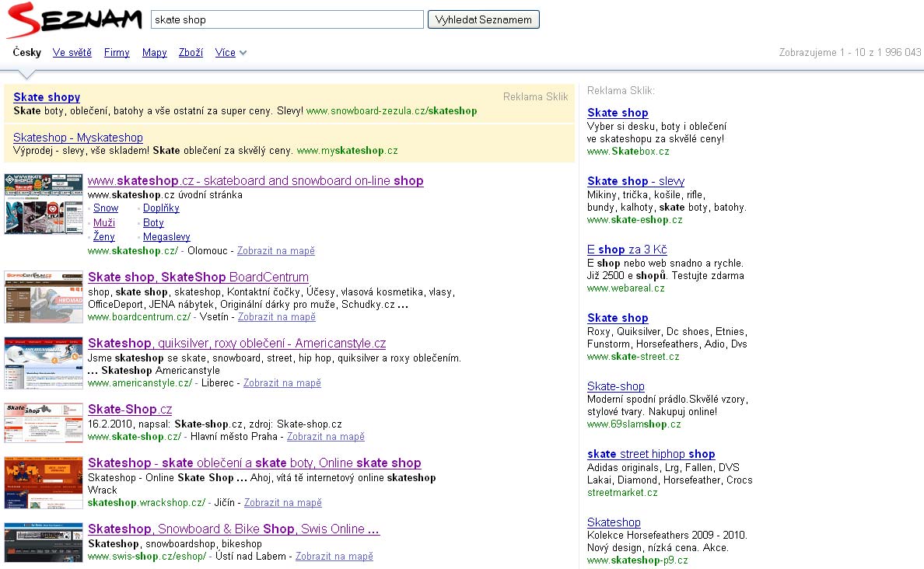Click the skate shop search input field

click(x=287, y=19)
